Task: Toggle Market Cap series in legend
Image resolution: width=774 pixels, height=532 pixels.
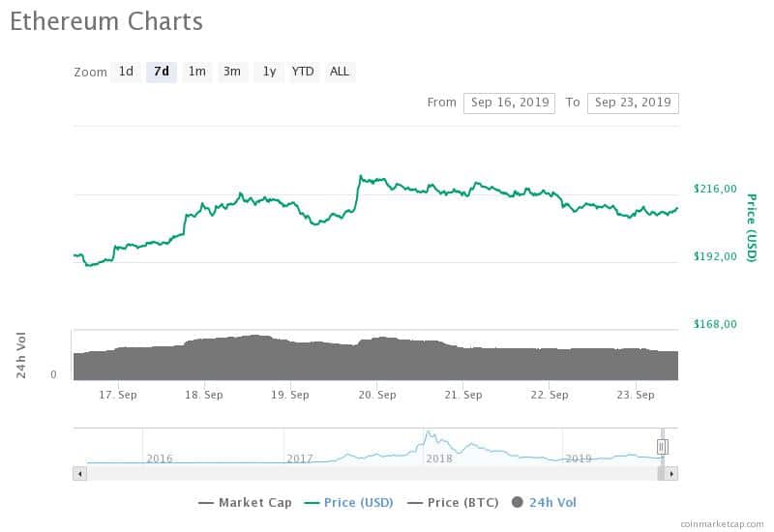Action: click(245, 503)
